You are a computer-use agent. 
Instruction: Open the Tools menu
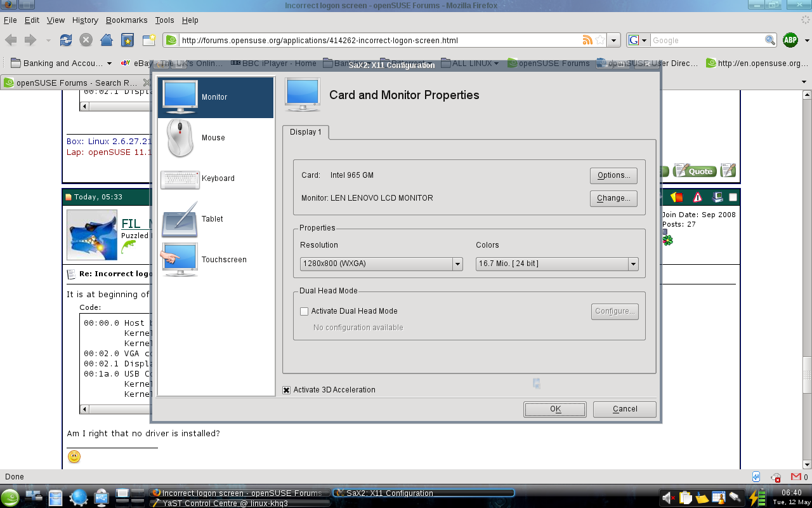point(164,20)
